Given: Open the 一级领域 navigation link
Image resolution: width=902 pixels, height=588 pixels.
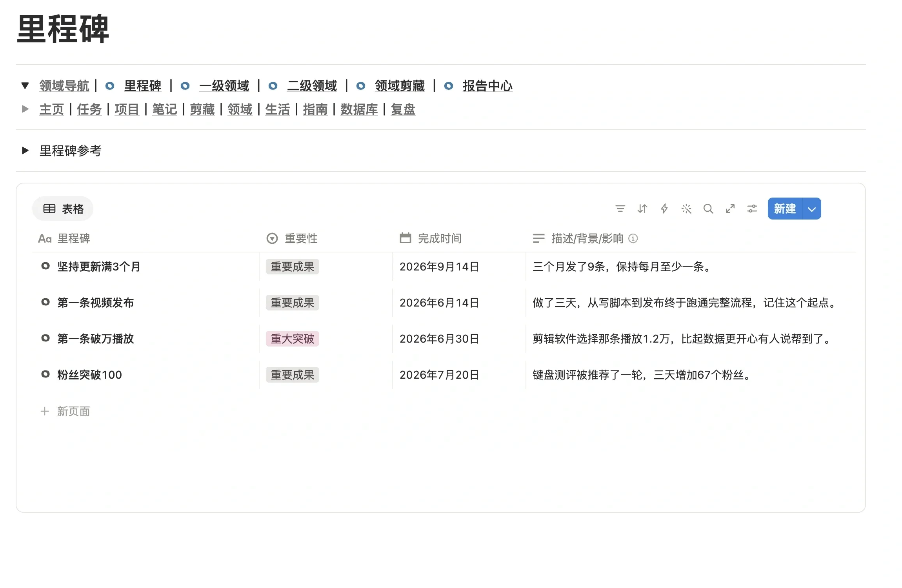Looking at the screenshot, I should [224, 86].
